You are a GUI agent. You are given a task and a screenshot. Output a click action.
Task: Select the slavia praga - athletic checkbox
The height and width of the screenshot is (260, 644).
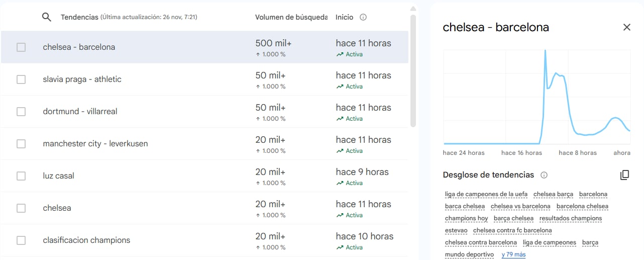pos(21,79)
